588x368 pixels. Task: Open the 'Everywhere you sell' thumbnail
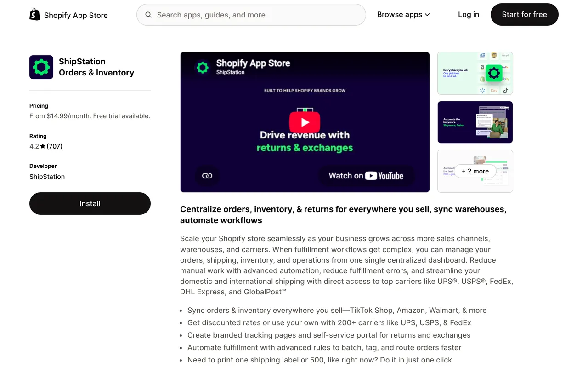(x=475, y=73)
